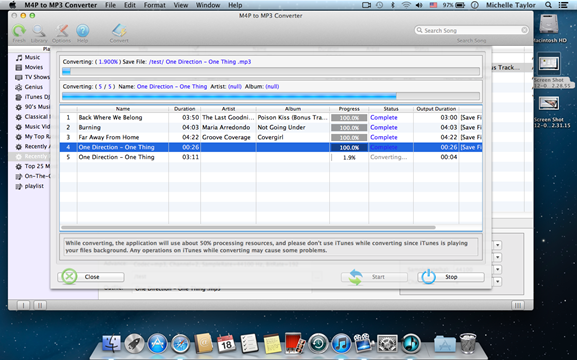Sort by the Artist column header
Screen dimensions: 577x360
coord(228,109)
